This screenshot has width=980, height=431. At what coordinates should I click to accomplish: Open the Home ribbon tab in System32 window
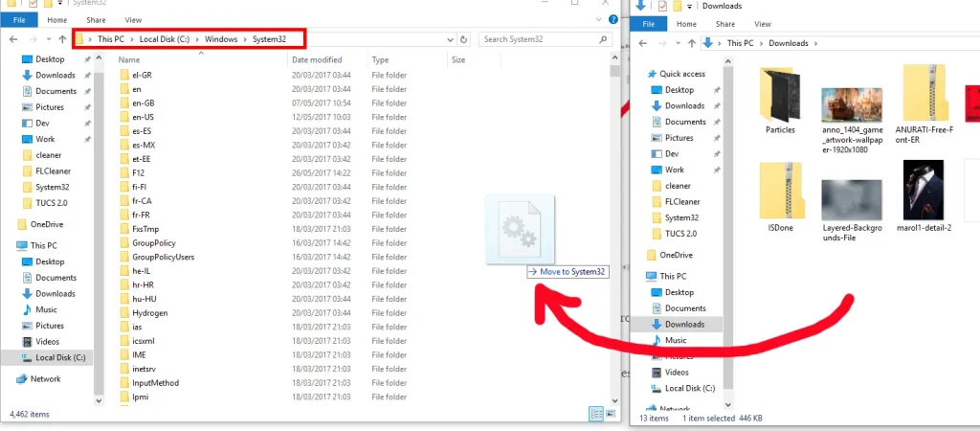click(x=56, y=20)
